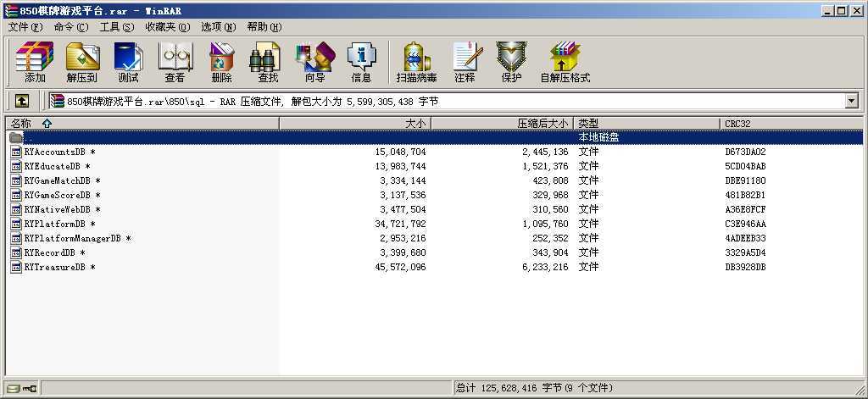The width and height of the screenshot is (868, 399).
Task: Expand the archive path dropdown arrow
Action: pyautogui.click(x=851, y=102)
